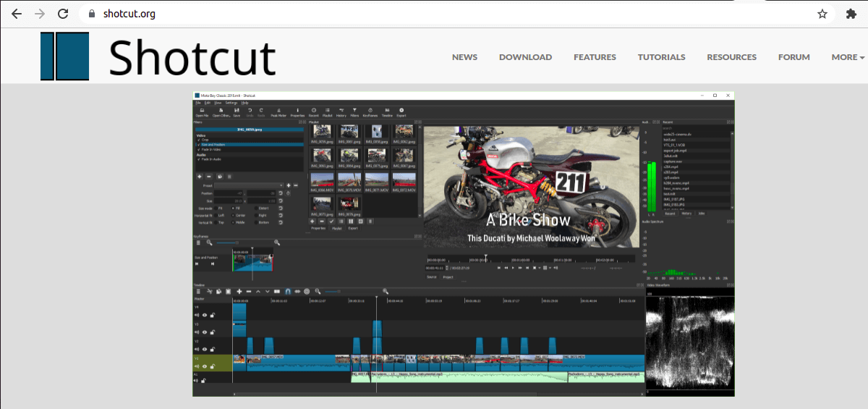The image size is (868, 409).
Task: Open the Edit menu in Shotcut
Action: point(208,103)
